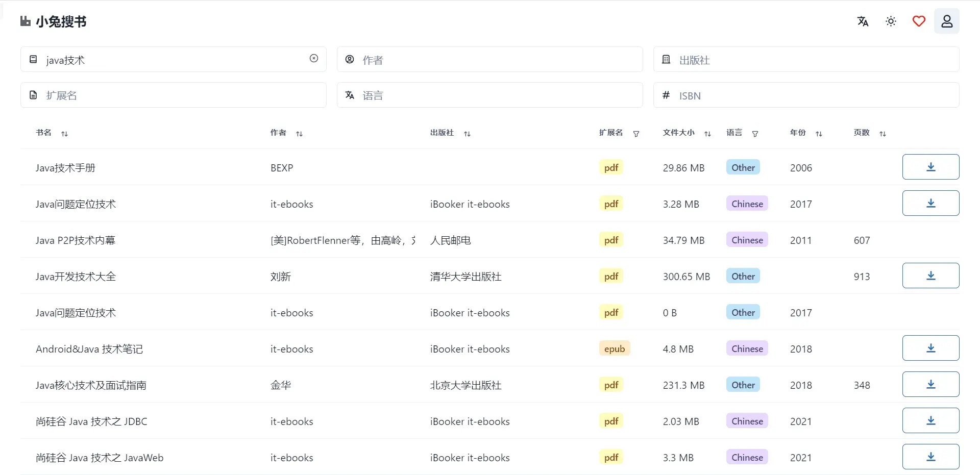The width and height of the screenshot is (980, 475).
Task: Click the 出版社 search input field
Action: (806, 59)
